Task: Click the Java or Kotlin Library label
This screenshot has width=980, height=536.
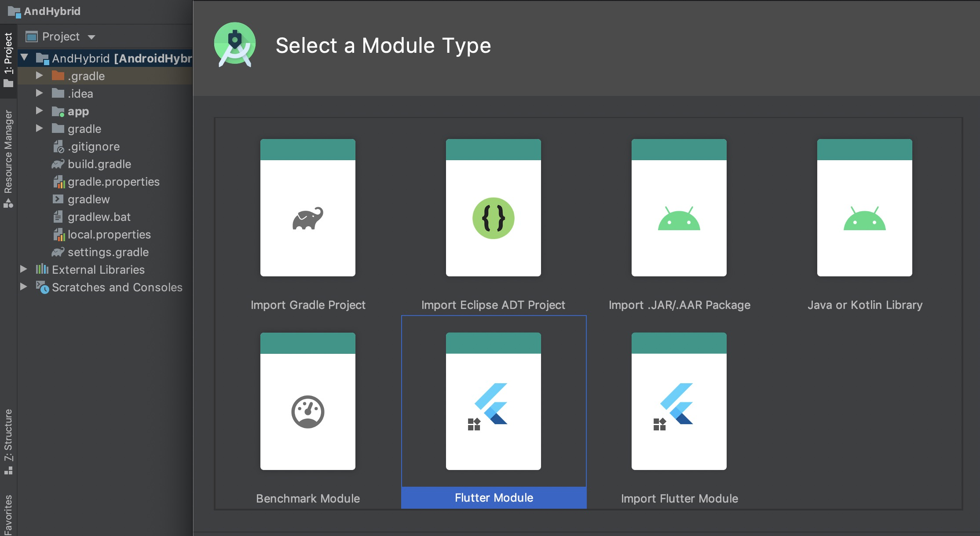Action: pos(865,305)
